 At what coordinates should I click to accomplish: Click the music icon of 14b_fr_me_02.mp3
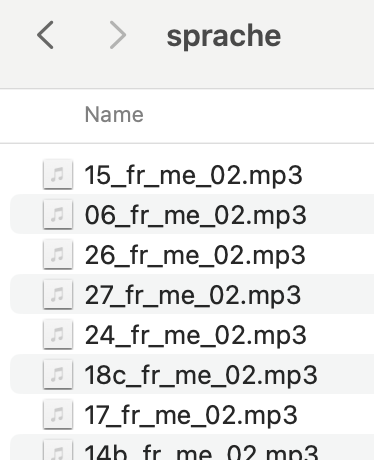(58, 450)
